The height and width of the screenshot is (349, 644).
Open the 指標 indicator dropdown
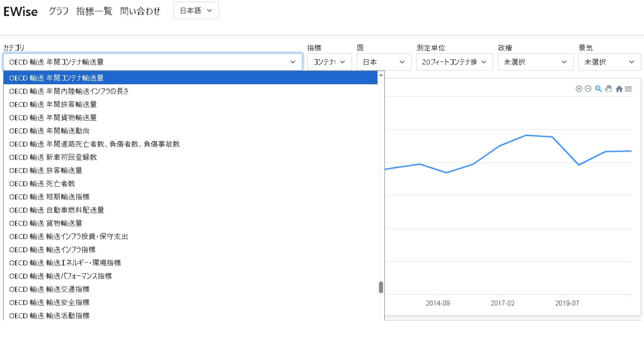click(329, 62)
